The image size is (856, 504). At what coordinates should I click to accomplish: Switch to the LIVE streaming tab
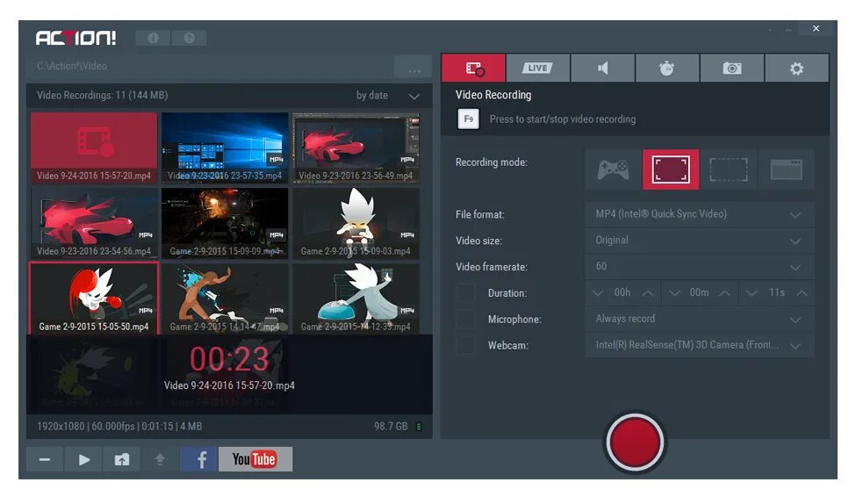pos(537,68)
